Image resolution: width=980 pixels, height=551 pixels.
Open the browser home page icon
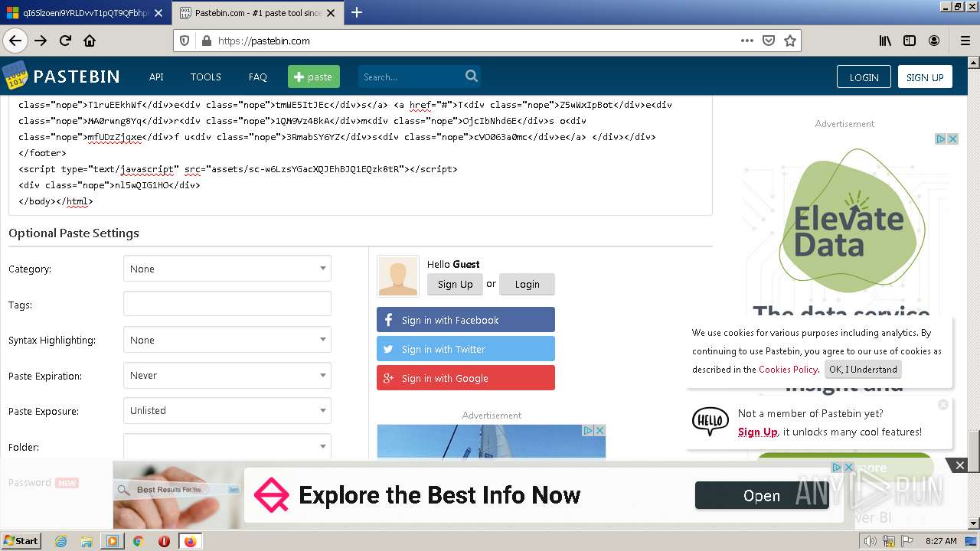(90, 41)
